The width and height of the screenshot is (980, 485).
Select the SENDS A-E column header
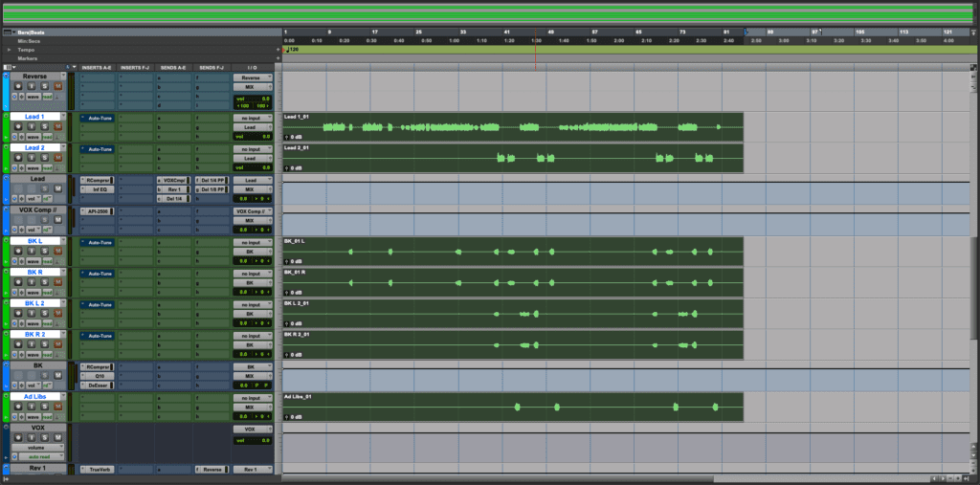173,67
